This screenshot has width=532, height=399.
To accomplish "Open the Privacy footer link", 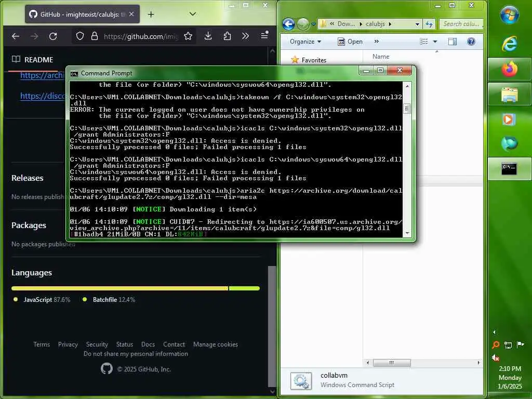I will pos(68,344).
